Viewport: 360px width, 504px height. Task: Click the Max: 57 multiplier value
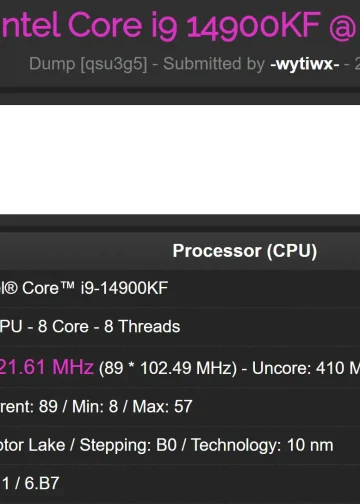(x=163, y=406)
